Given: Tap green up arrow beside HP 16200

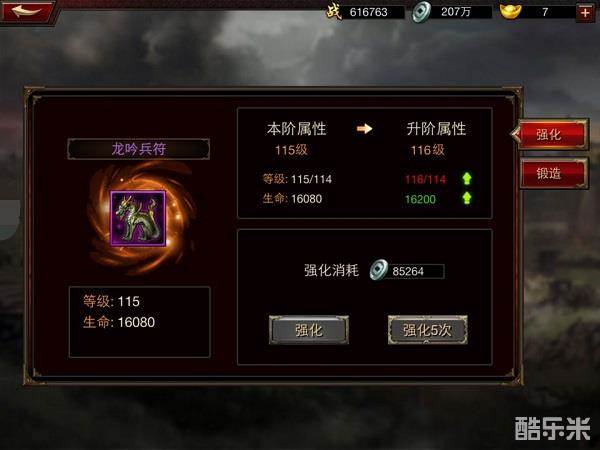Looking at the screenshot, I should [x=467, y=198].
